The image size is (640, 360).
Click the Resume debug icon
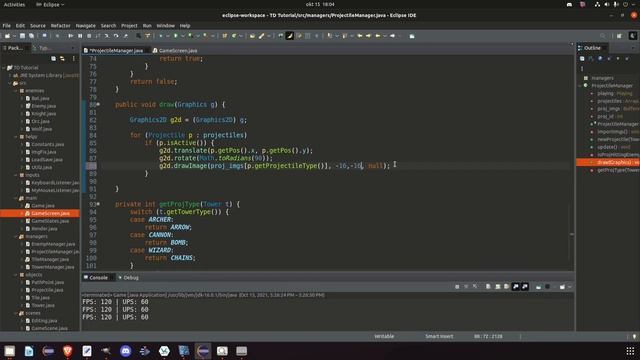pyautogui.click(x=71, y=36)
